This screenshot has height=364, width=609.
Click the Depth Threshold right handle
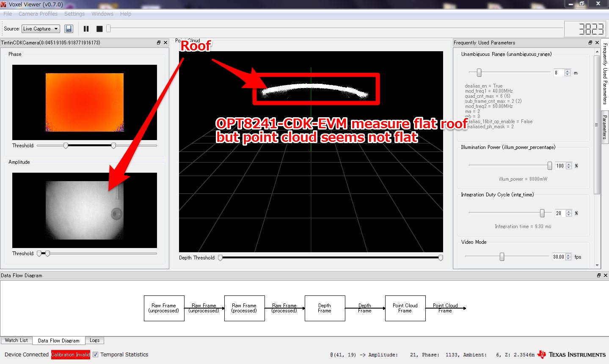tap(441, 258)
